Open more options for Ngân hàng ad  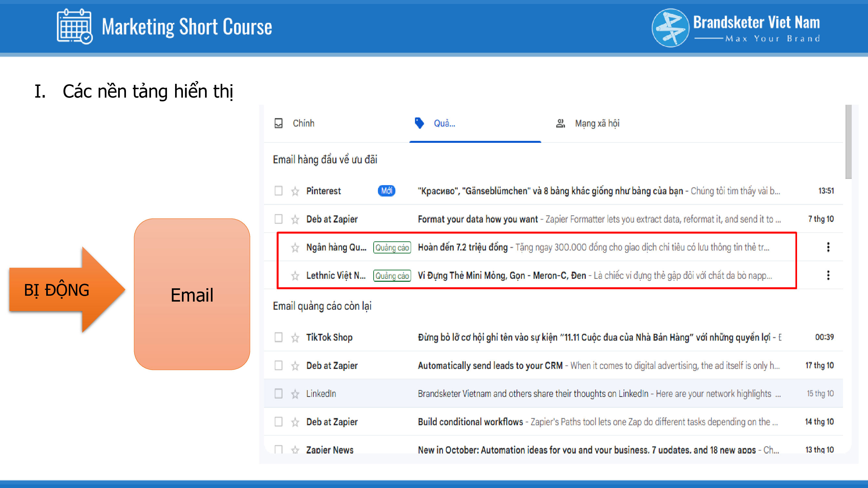(x=828, y=247)
